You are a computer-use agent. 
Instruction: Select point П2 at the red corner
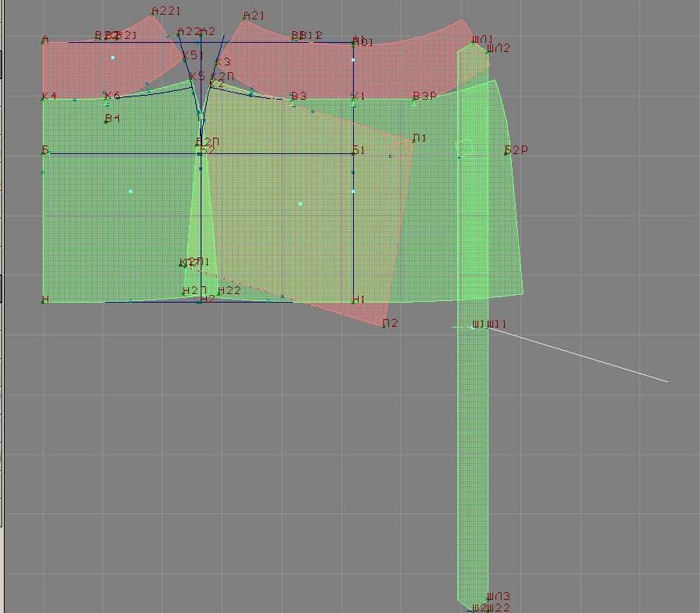click(x=383, y=325)
